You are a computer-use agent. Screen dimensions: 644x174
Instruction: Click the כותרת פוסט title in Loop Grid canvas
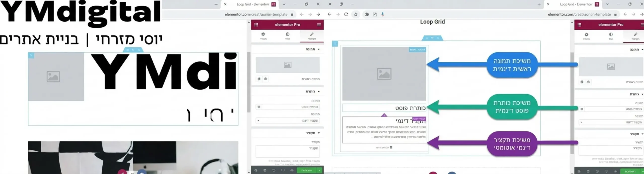coord(410,108)
